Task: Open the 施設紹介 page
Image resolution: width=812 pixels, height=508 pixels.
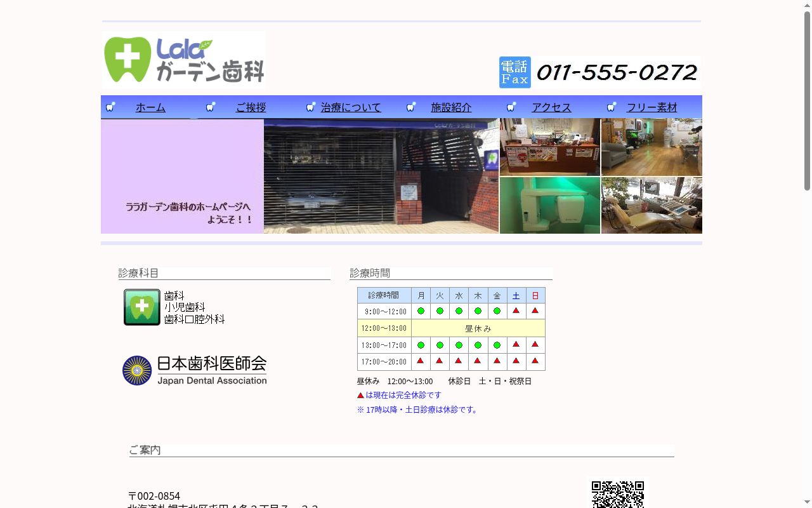Action: point(451,107)
